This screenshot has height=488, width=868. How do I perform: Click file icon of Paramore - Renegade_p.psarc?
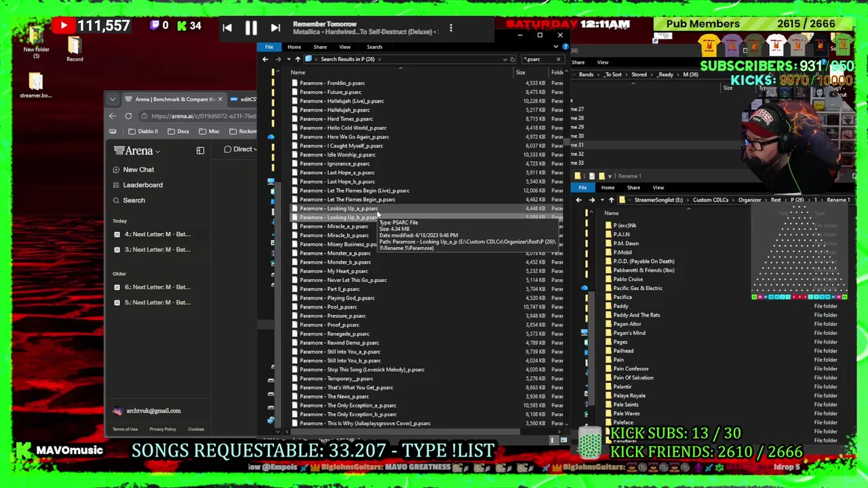coord(294,333)
